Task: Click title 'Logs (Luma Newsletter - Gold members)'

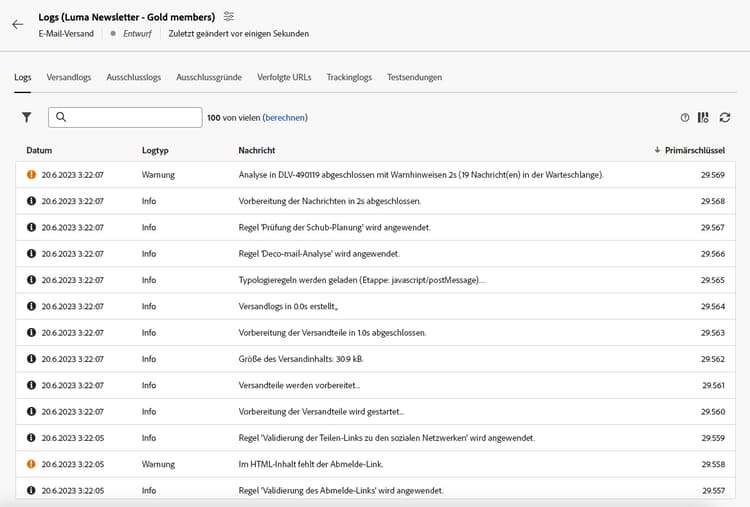Action: 127,17
